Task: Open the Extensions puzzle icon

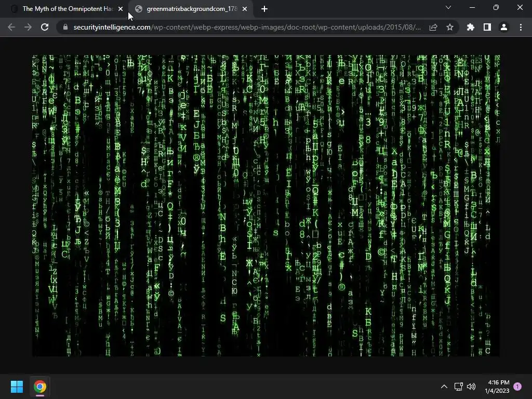Action: (x=471, y=27)
